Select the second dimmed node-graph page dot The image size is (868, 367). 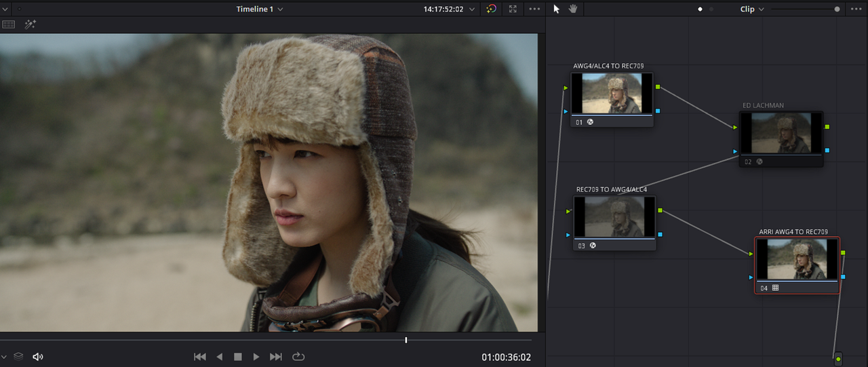711,9
